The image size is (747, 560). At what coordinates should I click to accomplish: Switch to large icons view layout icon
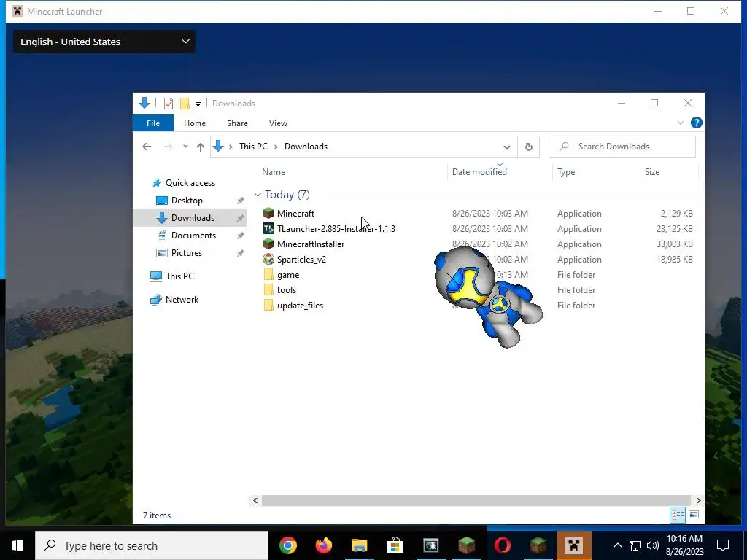[694, 515]
